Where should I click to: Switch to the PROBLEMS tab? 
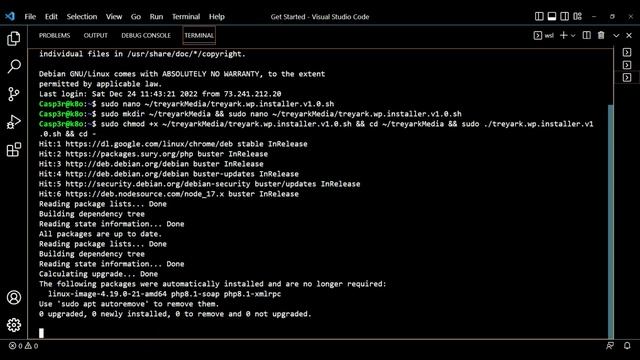tap(54, 36)
